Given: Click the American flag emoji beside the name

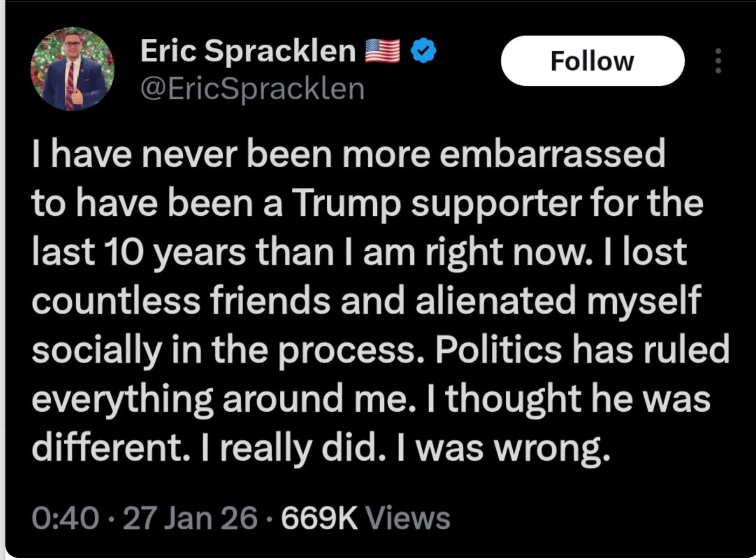Looking at the screenshot, I should tap(382, 51).
